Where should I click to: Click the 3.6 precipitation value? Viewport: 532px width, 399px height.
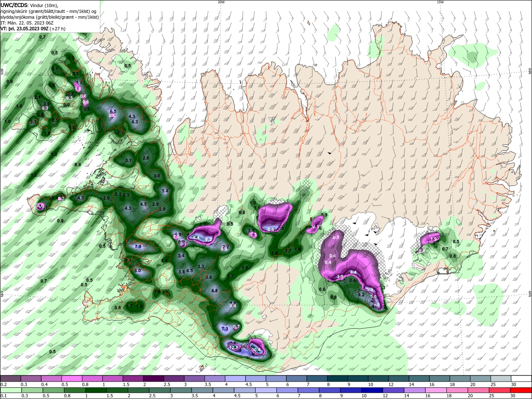209,277
